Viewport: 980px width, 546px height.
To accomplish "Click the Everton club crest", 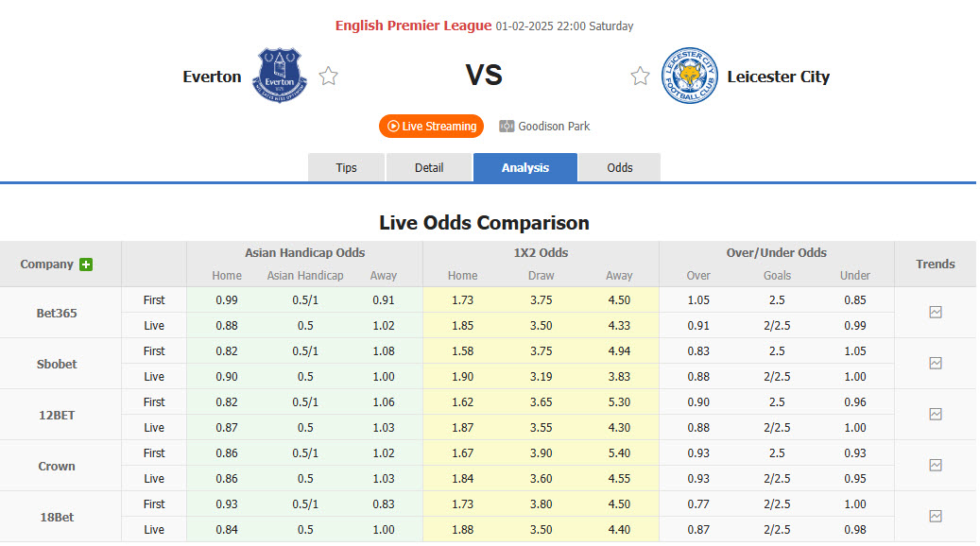I will [x=279, y=76].
